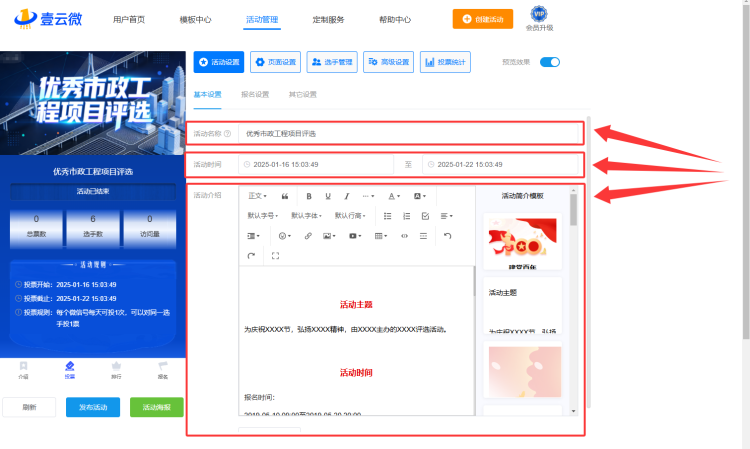Open the 排行 tab in the phone preview
The width and height of the screenshot is (750, 449).
116,371
